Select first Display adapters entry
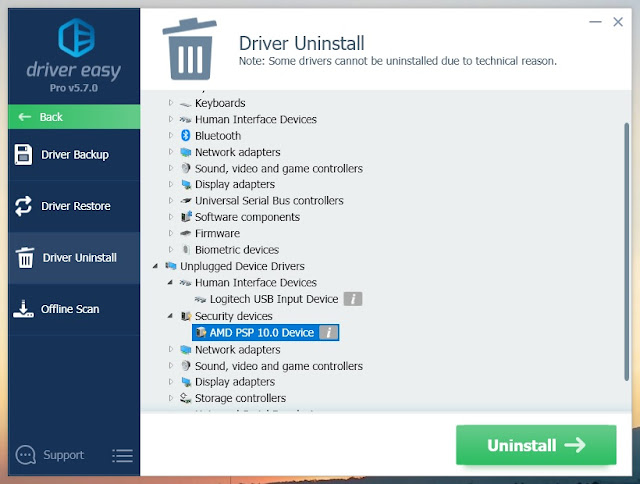 pos(235,184)
